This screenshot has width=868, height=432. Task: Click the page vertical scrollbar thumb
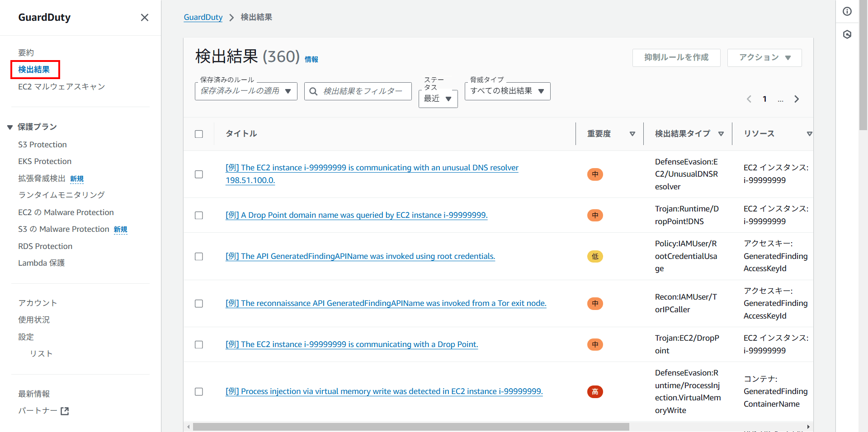coord(863,66)
